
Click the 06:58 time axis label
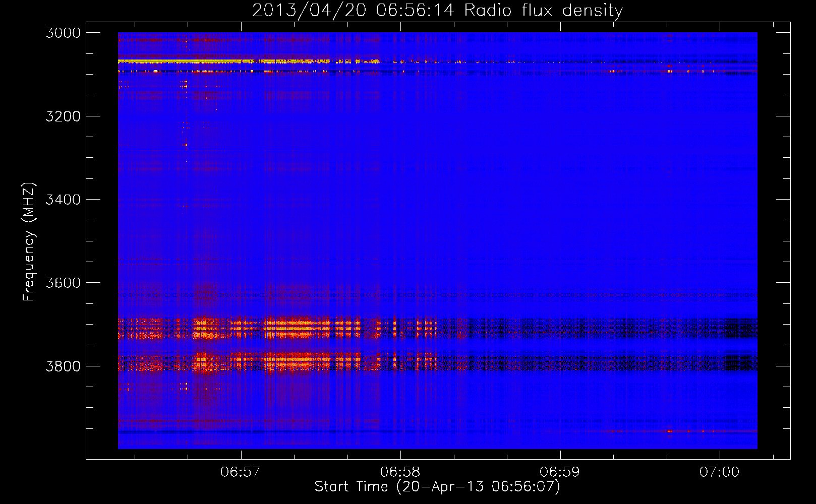[400, 472]
